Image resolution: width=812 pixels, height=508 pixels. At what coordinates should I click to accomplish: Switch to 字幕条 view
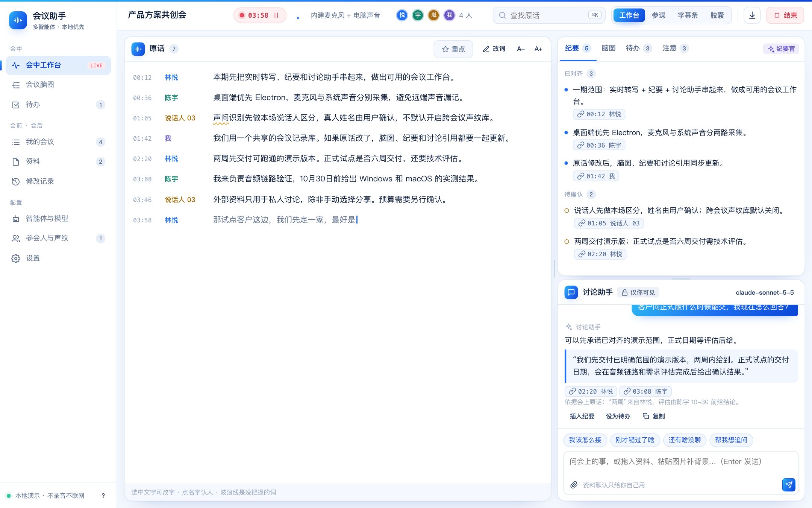tap(688, 15)
